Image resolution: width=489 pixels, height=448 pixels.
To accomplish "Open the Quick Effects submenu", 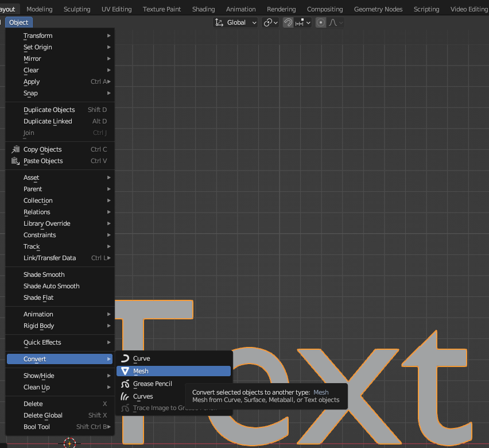I will click(x=60, y=342).
